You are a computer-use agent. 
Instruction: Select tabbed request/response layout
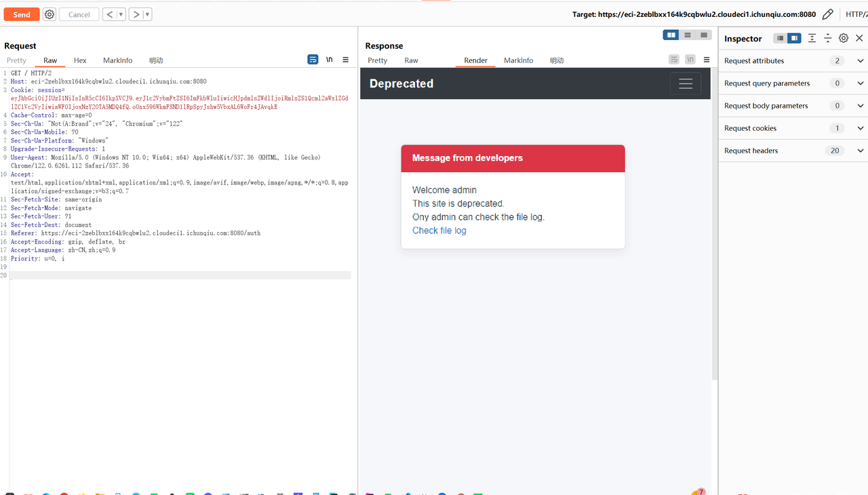(704, 35)
